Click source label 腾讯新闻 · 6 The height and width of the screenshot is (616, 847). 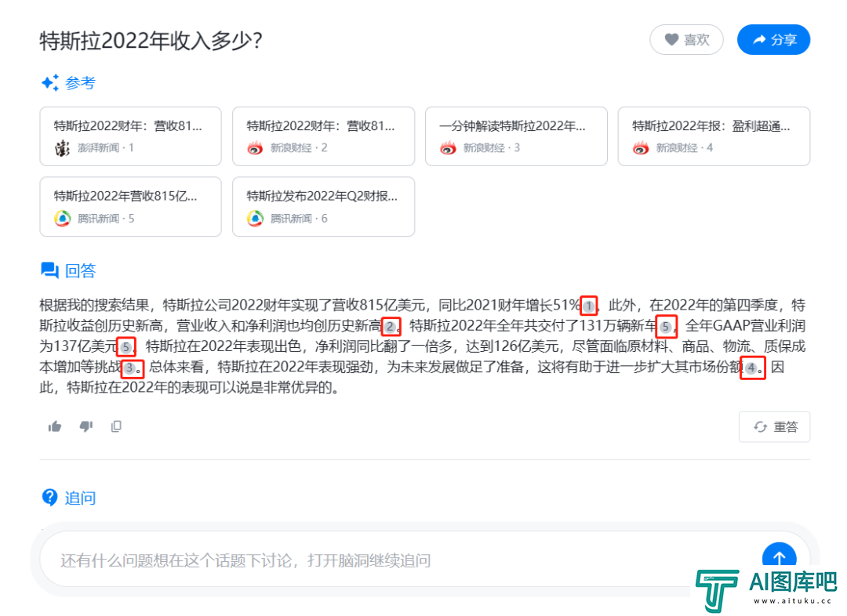(299, 218)
